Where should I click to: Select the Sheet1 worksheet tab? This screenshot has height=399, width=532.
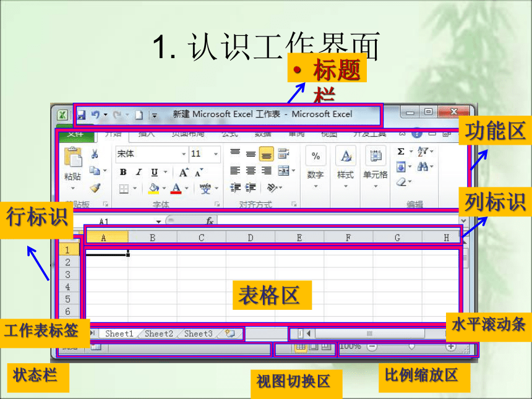pyautogui.click(x=119, y=333)
